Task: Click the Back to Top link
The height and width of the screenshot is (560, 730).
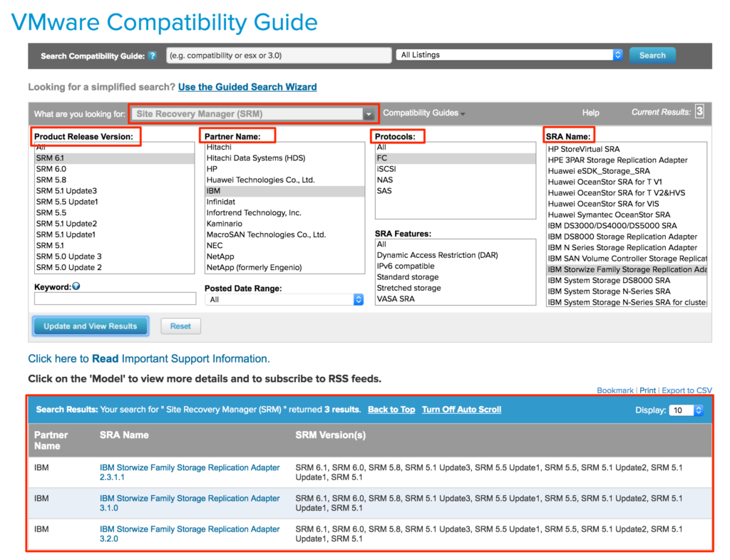Action: coord(391,410)
